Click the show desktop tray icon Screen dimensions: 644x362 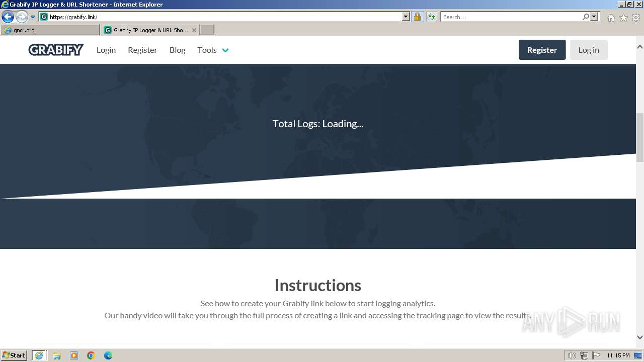638,355
